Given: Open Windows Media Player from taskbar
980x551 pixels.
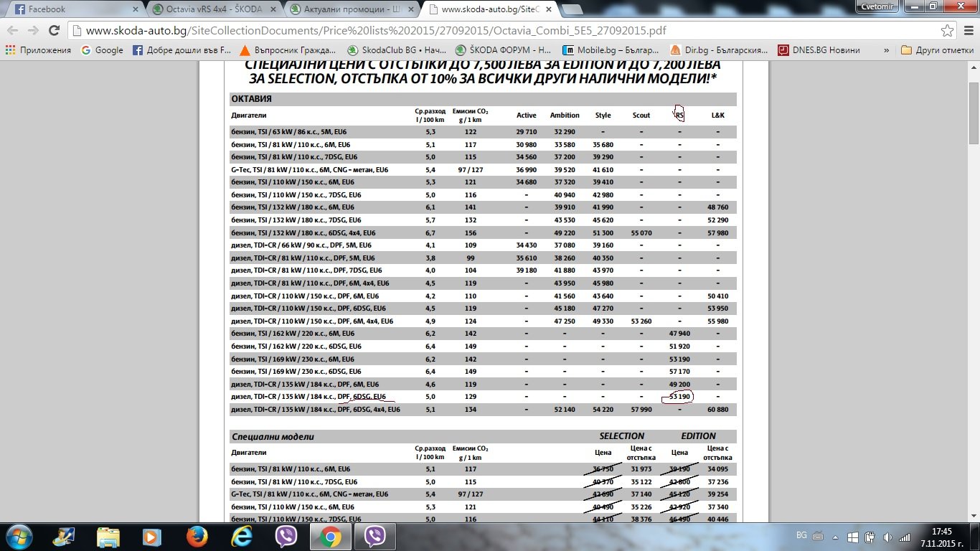Looking at the screenshot, I should tap(152, 537).
